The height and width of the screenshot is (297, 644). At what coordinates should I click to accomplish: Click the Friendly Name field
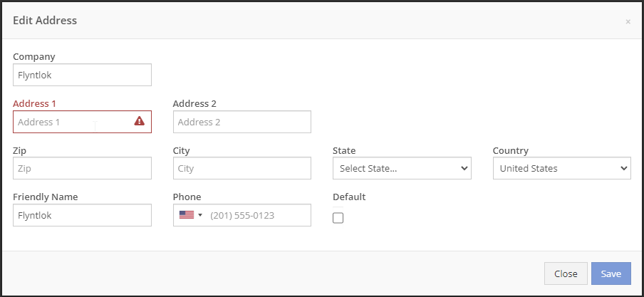[x=82, y=215]
